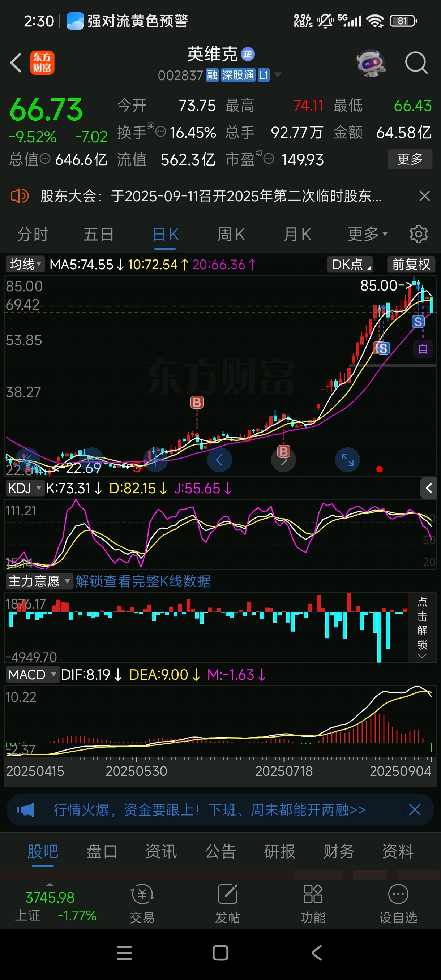The width and height of the screenshot is (441, 980).
Task: Tap the 发帖 post icon
Action: coord(227,904)
